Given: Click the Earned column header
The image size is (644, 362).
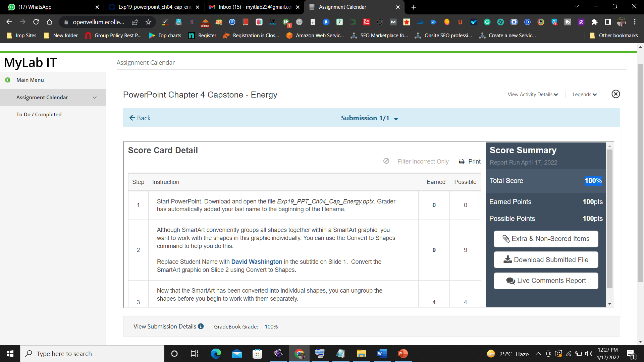Looking at the screenshot, I should 436,182.
